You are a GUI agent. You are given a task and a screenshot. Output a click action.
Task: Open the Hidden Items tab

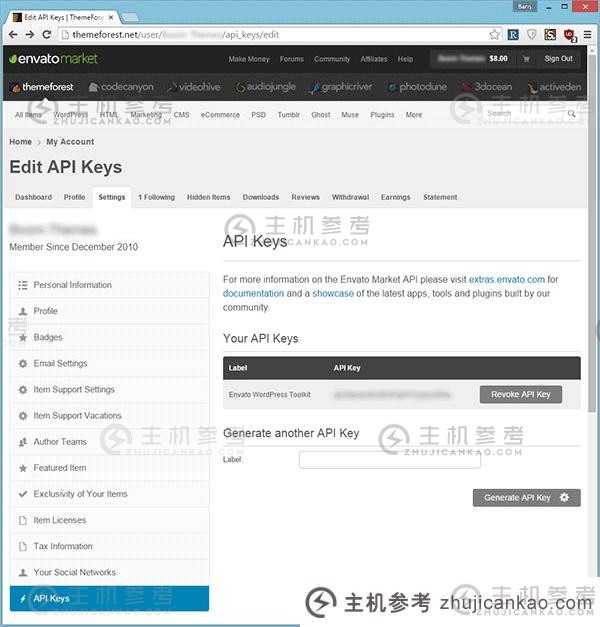pos(208,197)
